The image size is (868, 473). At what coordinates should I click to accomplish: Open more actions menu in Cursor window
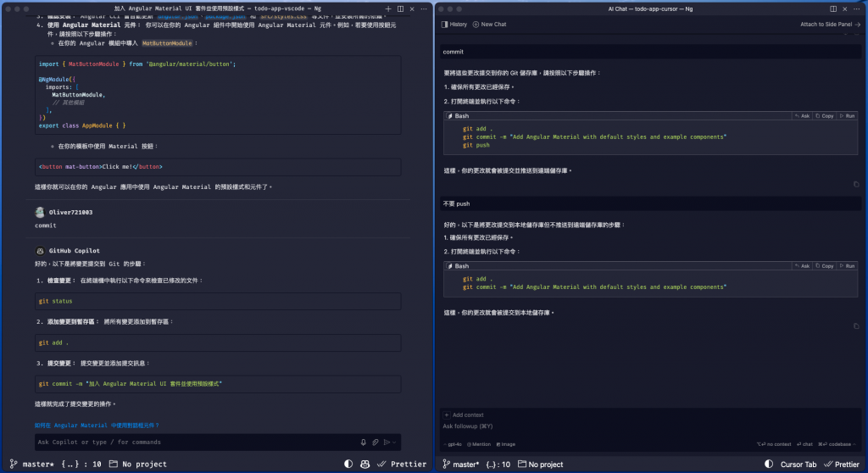856,8
